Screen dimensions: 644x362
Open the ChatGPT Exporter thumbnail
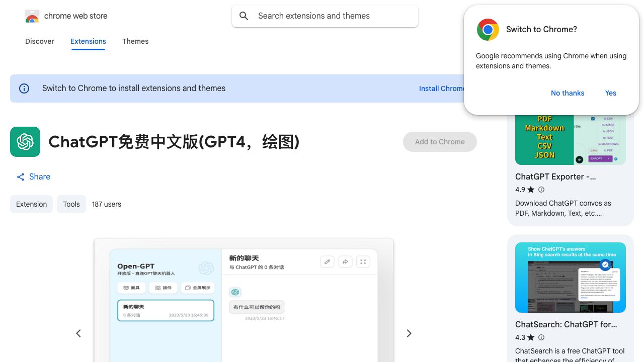(571, 139)
